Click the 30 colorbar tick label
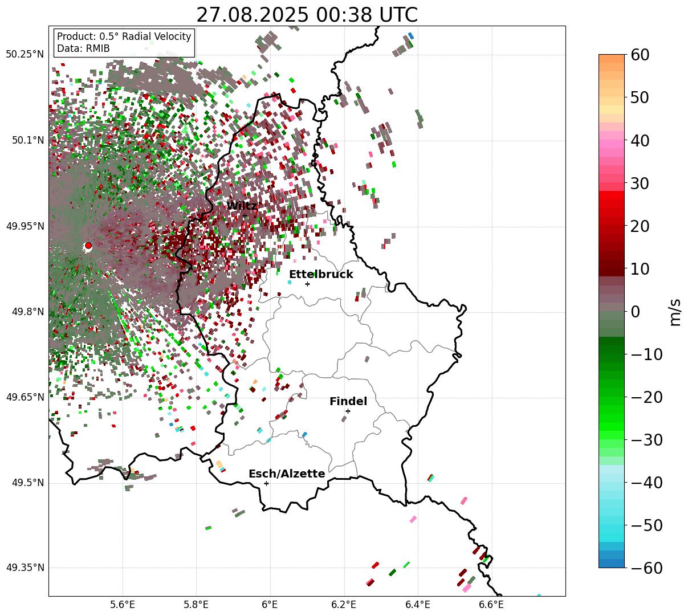Screen dimensions: 688x616 (641, 183)
